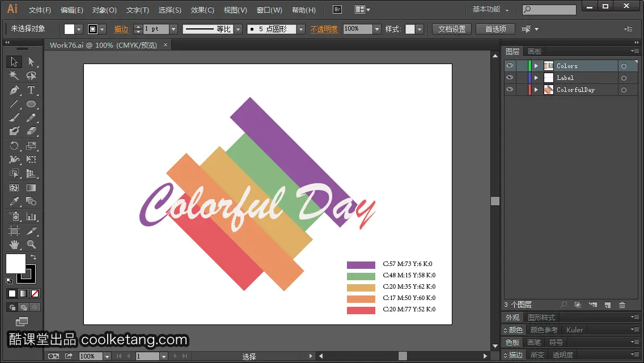Viewport: 644px width, 363px height.
Task: Hide the ColorfulDay layer
Action: click(x=510, y=89)
